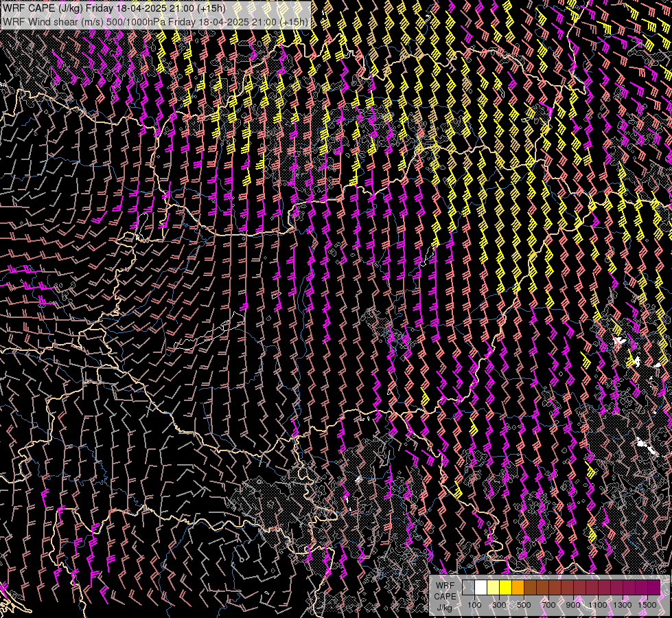Click the 'WRF Wind shear (m/s) 500/1000hPa' title line
This screenshot has height=618, width=672.
[x=155, y=22]
